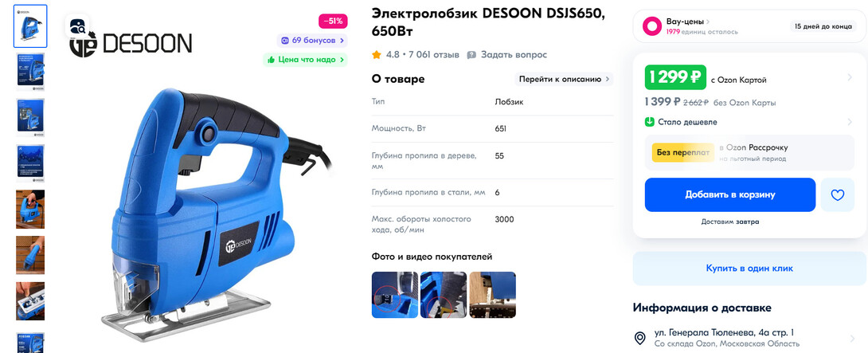Click 'Задать вопрос' link

tap(514, 55)
